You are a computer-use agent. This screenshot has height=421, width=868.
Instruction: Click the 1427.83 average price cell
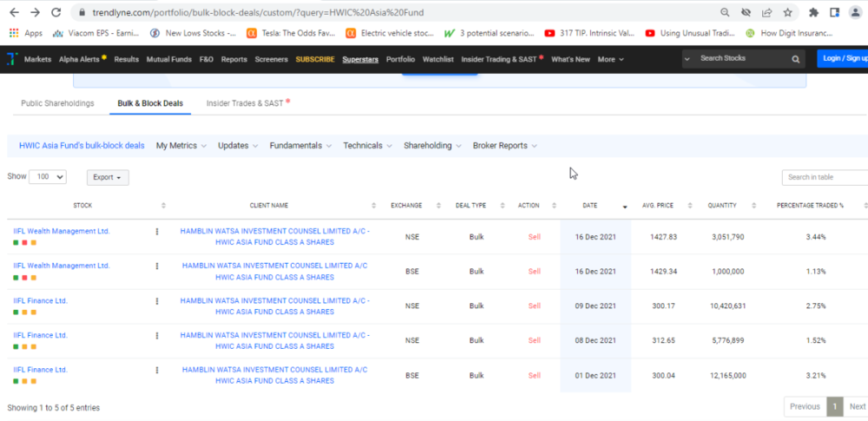pyautogui.click(x=663, y=236)
